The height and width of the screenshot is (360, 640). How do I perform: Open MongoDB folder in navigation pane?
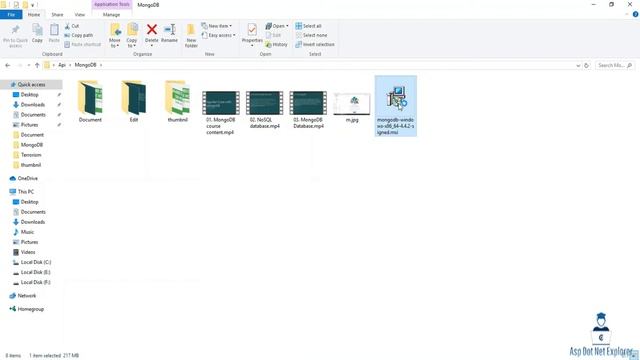point(31,145)
